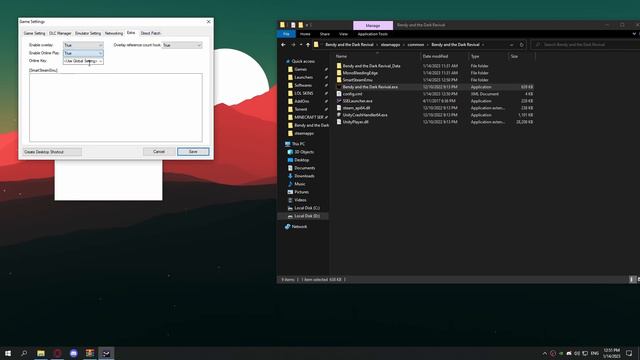Viewport: 640px width, 360px height.
Task: Open Network in navigation pane
Action: [299, 227]
